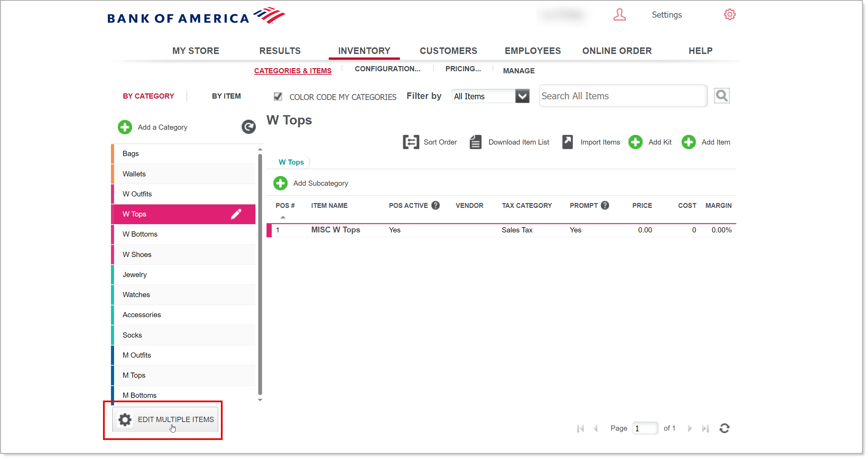The image size is (868, 459).
Task: Click the EDIT MULTIPLE ITEMS button
Action: coord(165,420)
